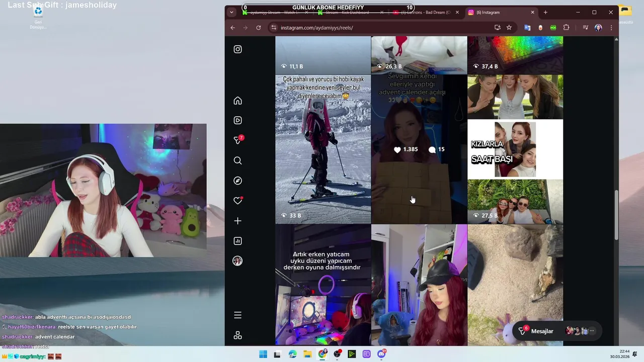
Task: Open the reel with 37,4 B views
Action: click(x=515, y=55)
